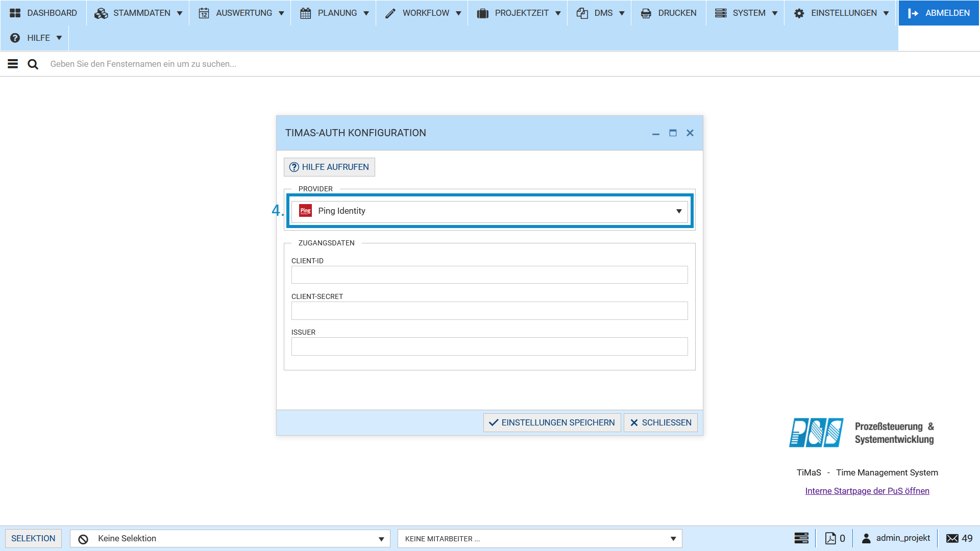Click the Schliessen button
Image resolution: width=980 pixels, height=551 pixels.
point(660,423)
